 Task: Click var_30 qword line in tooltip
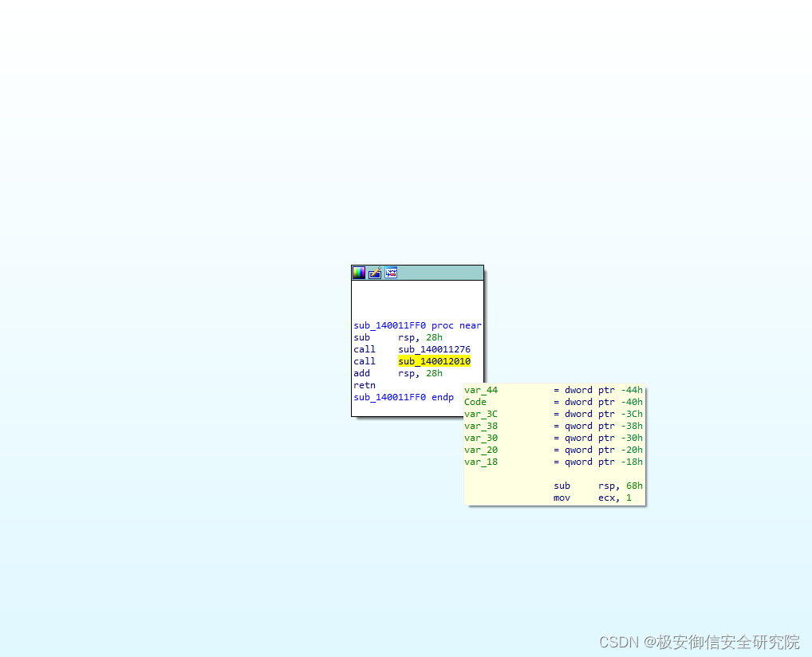point(554,438)
